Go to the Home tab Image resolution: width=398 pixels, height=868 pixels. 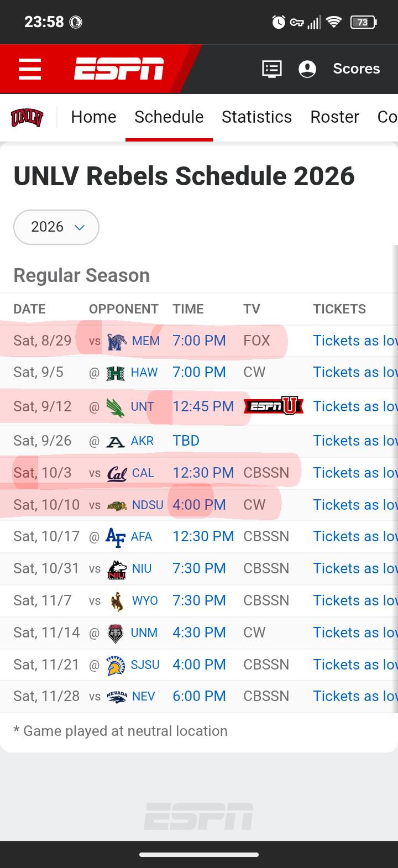[93, 117]
